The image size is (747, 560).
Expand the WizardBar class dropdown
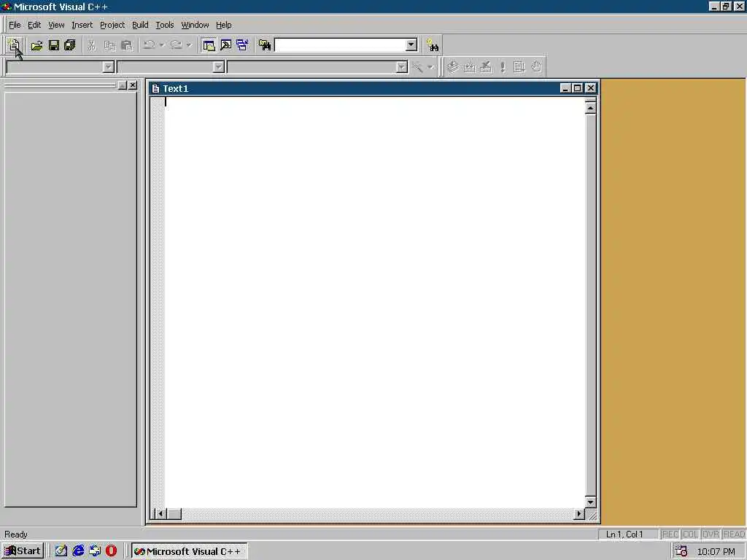coord(108,67)
